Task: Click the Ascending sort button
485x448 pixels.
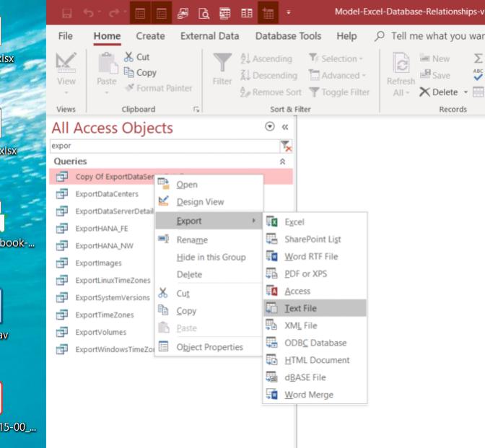Action: 266,58
